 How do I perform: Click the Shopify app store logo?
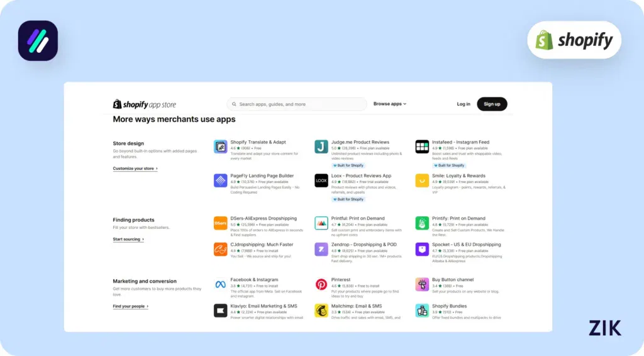[x=144, y=104]
